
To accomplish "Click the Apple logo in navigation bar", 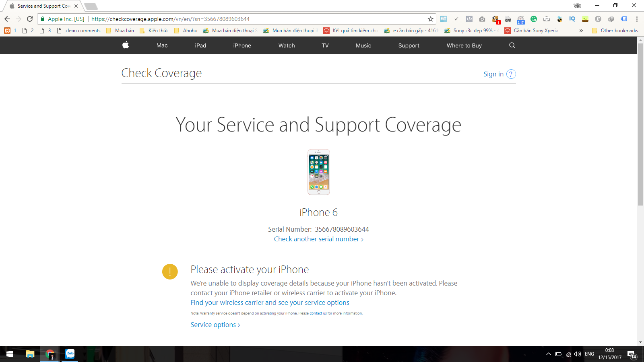I will click(126, 45).
